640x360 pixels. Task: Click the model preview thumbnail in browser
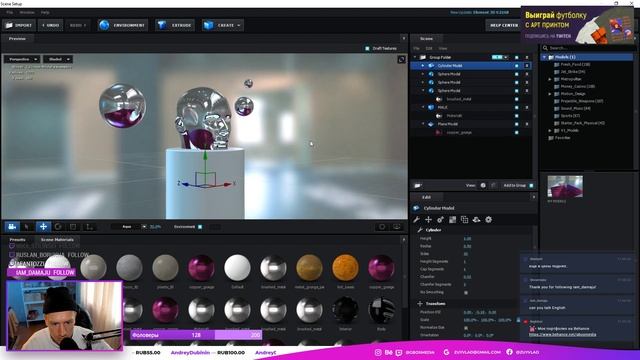point(565,187)
